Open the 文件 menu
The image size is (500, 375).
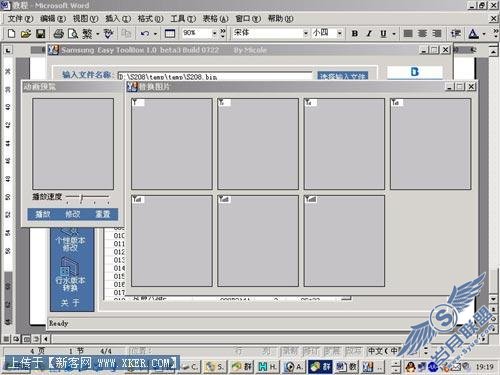20,18
